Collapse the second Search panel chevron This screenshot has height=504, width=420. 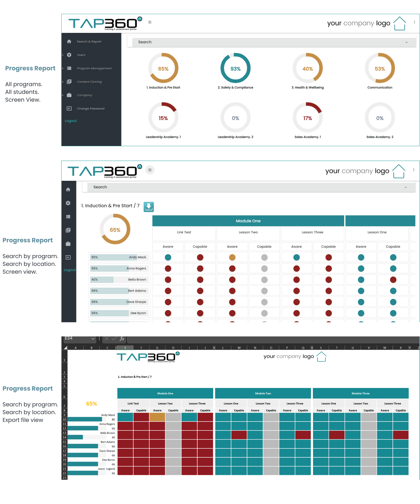(x=405, y=187)
